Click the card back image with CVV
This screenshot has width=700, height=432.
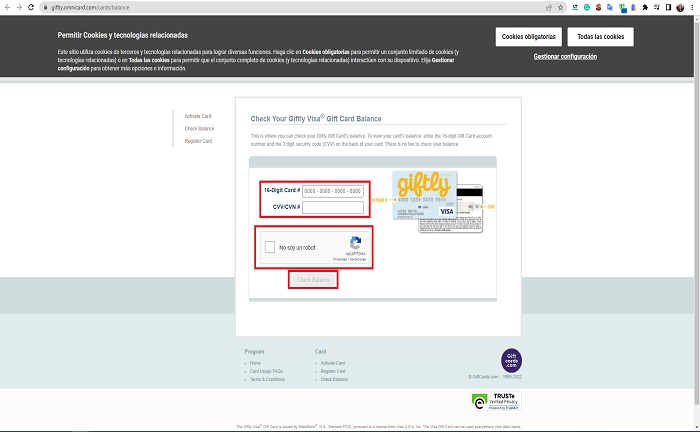(x=470, y=209)
